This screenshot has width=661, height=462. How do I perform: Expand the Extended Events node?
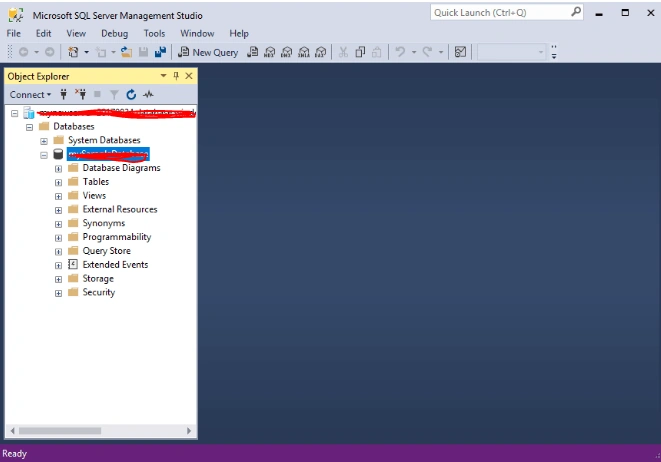click(59, 266)
